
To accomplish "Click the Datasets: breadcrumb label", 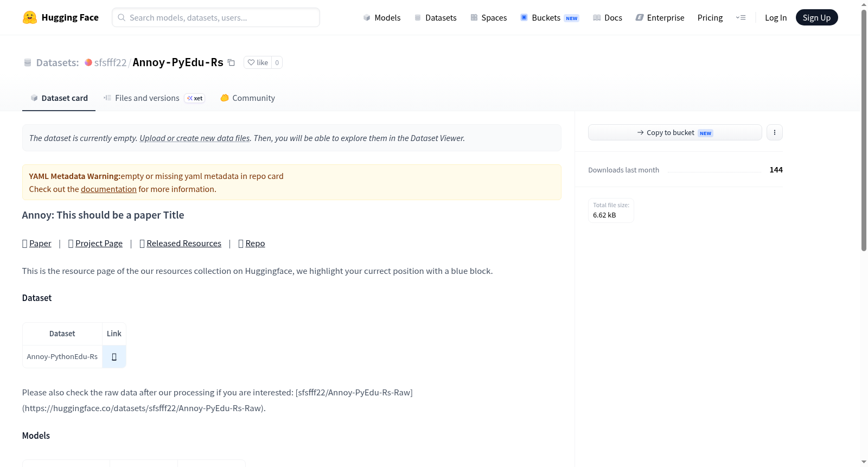I will 58,62.
